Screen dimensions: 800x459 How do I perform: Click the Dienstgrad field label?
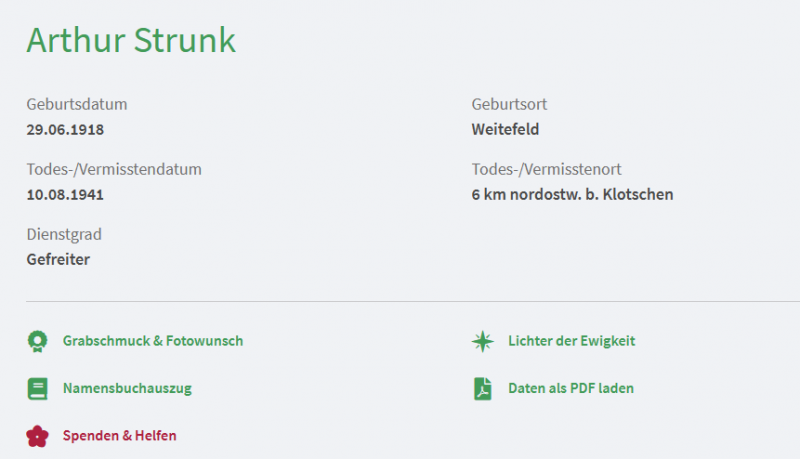coord(64,234)
